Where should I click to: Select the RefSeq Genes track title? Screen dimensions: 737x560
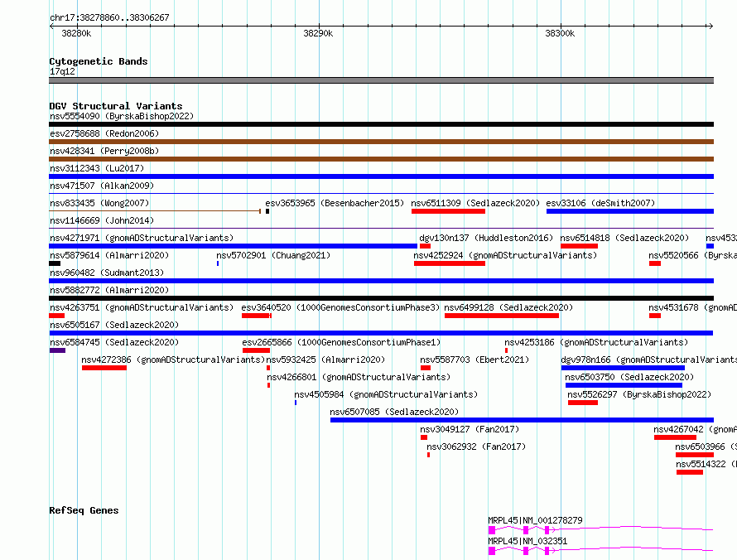tap(84, 510)
